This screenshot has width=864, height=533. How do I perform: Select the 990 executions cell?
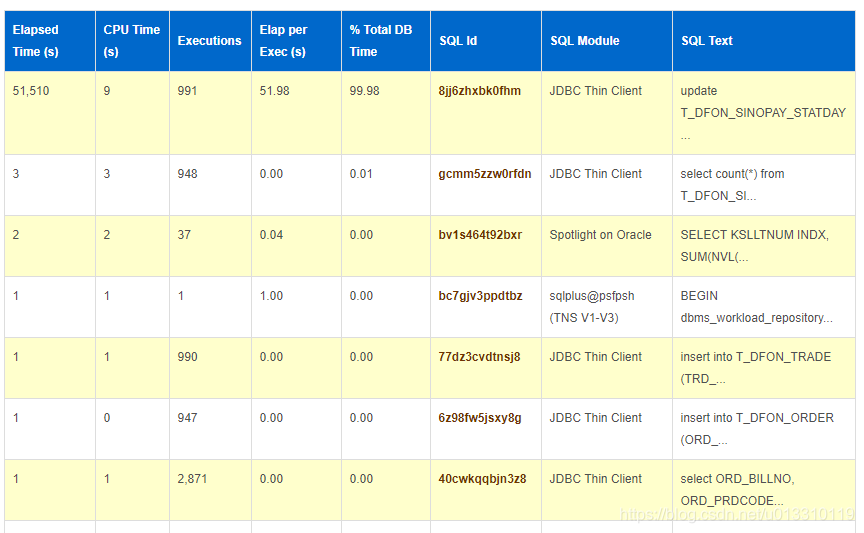click(x=210, y=368)
